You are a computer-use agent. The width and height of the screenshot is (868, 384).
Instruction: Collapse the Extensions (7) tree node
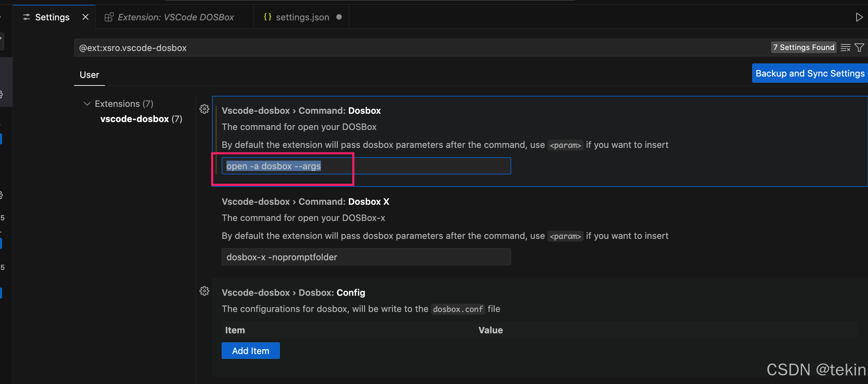pos(87,104)
